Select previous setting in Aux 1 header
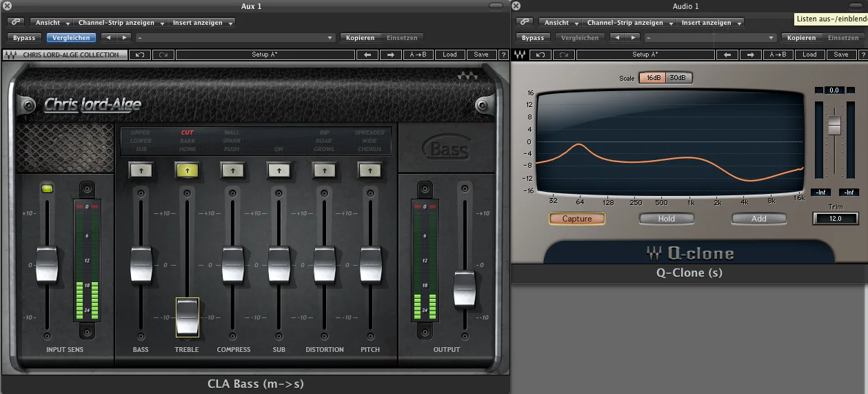 tap(108, 37)
